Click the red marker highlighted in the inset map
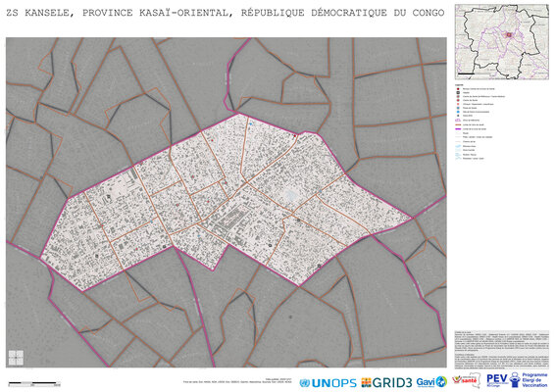The width and height of the screenshot is (555, 392). (x=509, y=34)
